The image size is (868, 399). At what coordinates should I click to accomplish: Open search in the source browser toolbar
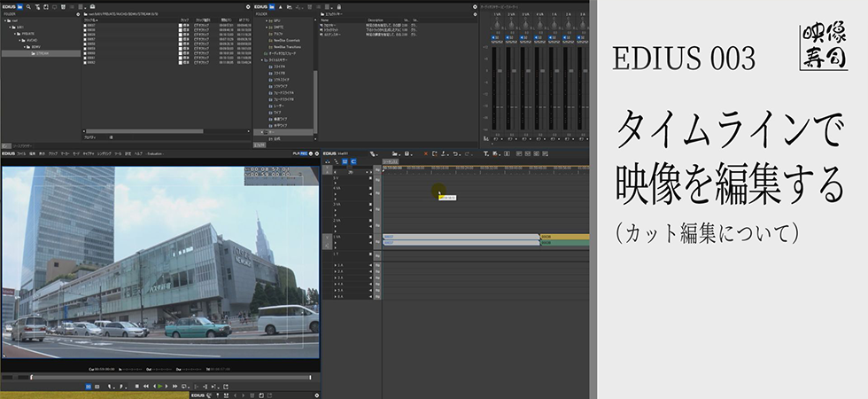coord(28,7)
